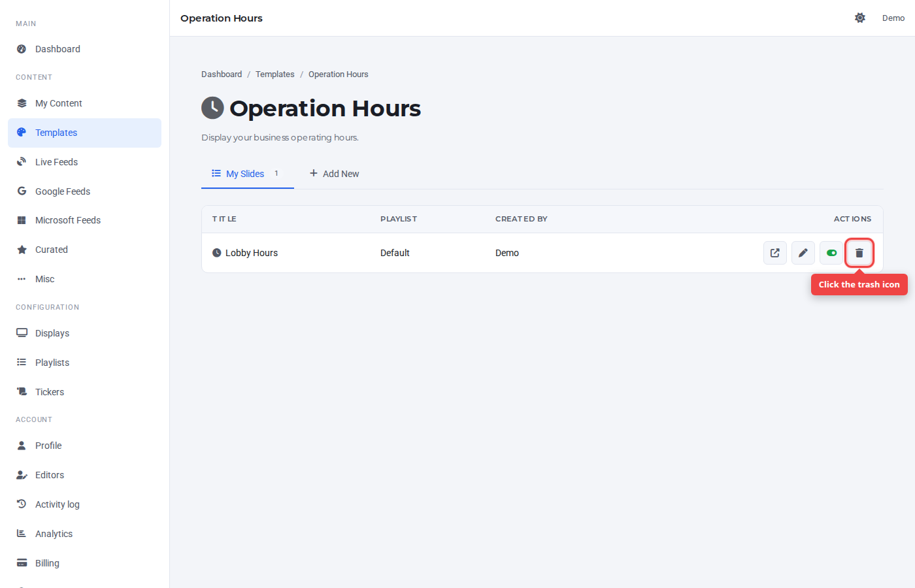Click the slide count badge on My Slides
915x588 pixels.
click(x=276, y=173)
